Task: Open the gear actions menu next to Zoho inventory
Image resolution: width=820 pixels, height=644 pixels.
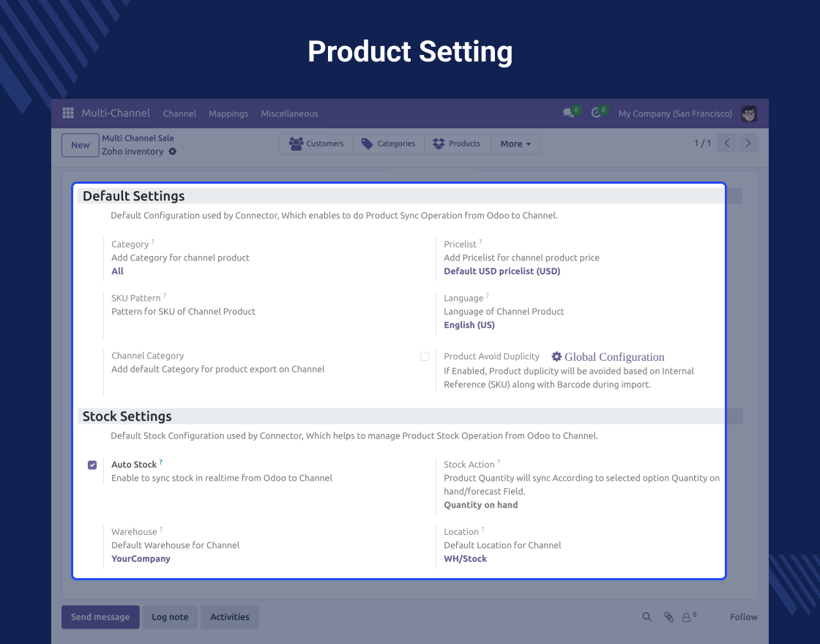Action: pos(173,151)
